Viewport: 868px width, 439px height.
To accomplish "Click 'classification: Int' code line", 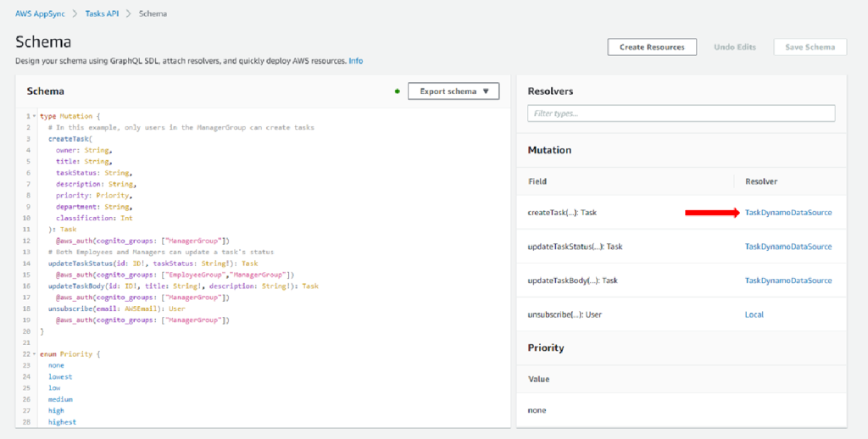I will [x=94, y=218].
